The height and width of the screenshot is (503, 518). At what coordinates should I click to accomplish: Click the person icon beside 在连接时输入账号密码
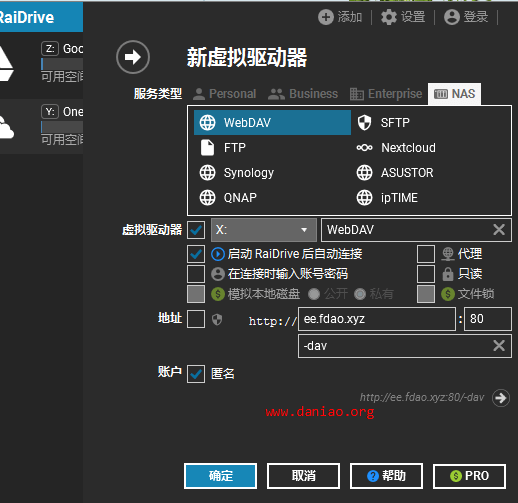point(218,274)
